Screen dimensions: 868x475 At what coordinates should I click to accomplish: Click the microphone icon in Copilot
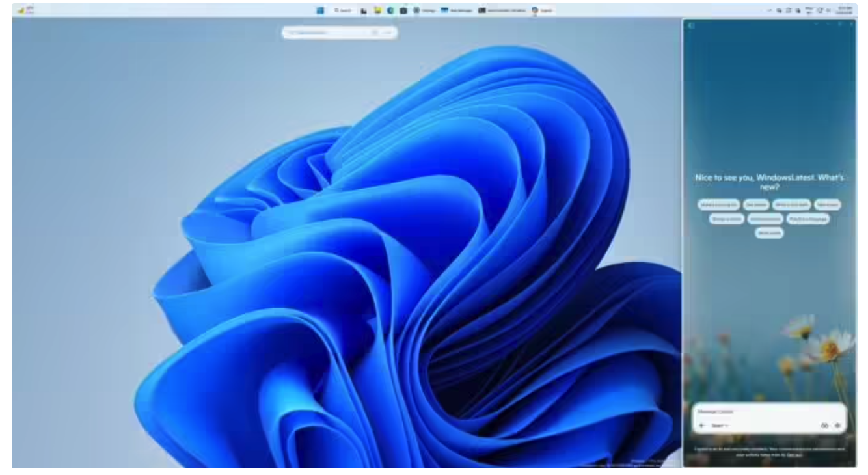click(837, 426)
